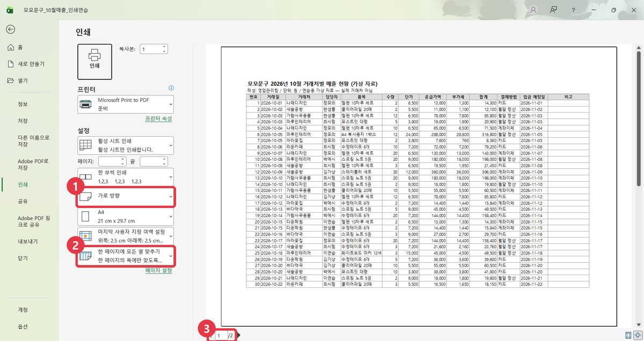
Task: Click the printer info icon beside 프린터
Action: 171,88
